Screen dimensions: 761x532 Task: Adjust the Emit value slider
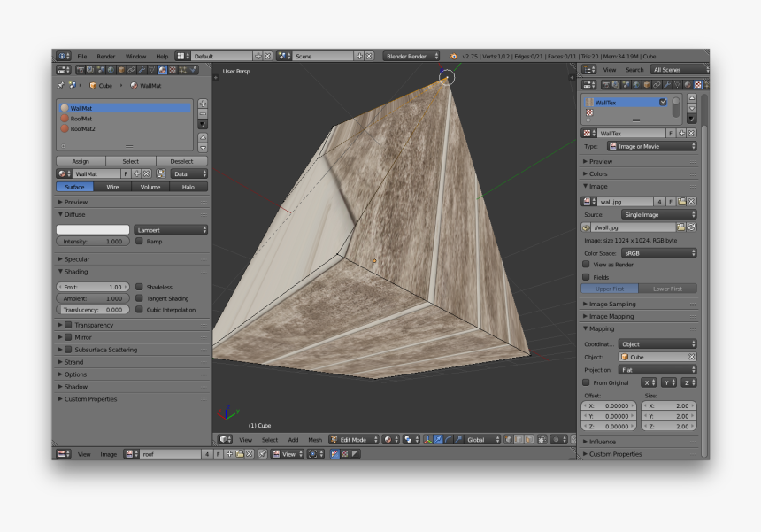tap(91, 286)
